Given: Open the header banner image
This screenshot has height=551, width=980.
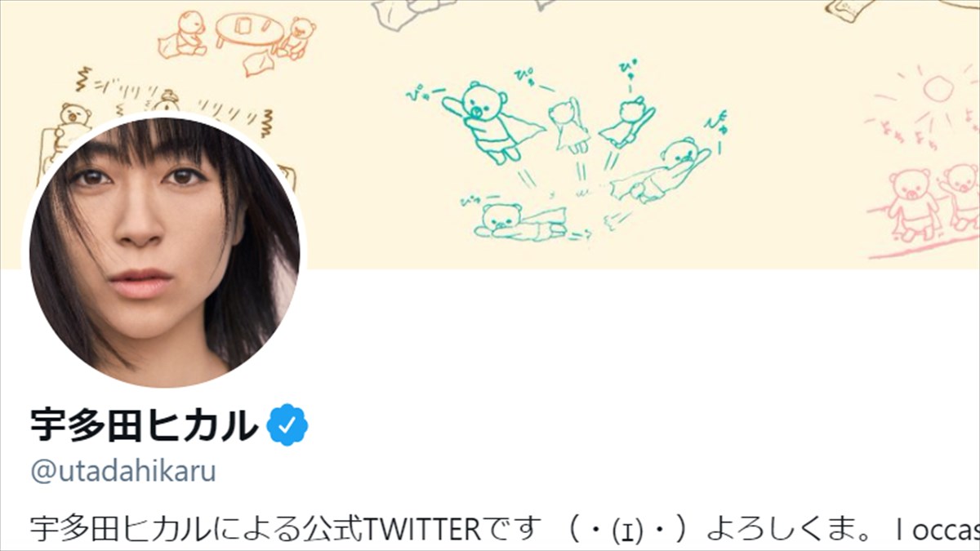Looking at the screenshot, I should 490,135.
